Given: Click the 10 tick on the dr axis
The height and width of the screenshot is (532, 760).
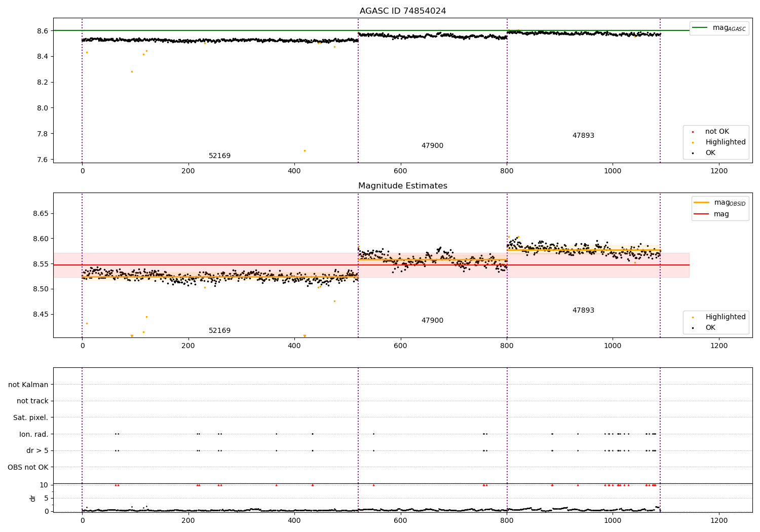Looking at the screenshot, I should point(44,485).
